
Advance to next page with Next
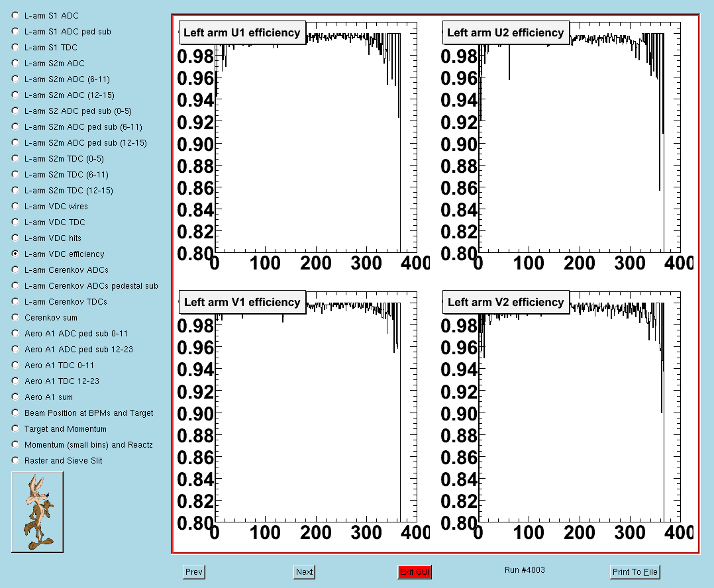click(x=304, y=571)
